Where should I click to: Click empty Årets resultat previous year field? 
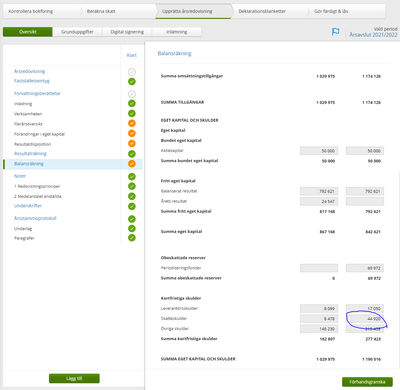tap(365, 201)
